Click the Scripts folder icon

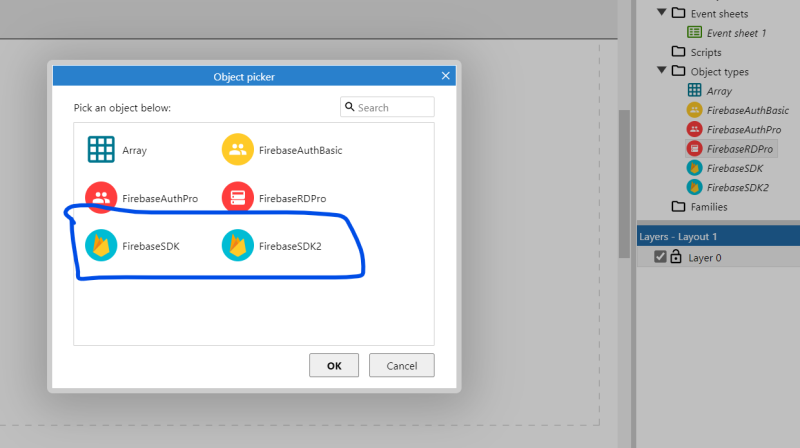(679, 52)
